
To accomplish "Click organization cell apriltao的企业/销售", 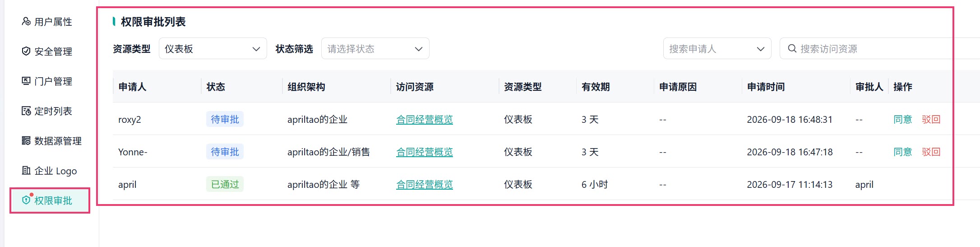I will point(328,152).
